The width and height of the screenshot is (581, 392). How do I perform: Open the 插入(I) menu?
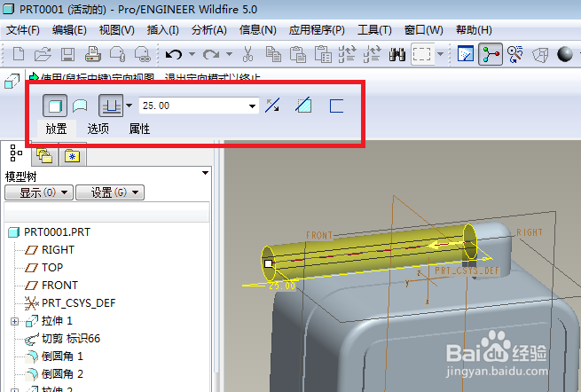click(162, 30)
